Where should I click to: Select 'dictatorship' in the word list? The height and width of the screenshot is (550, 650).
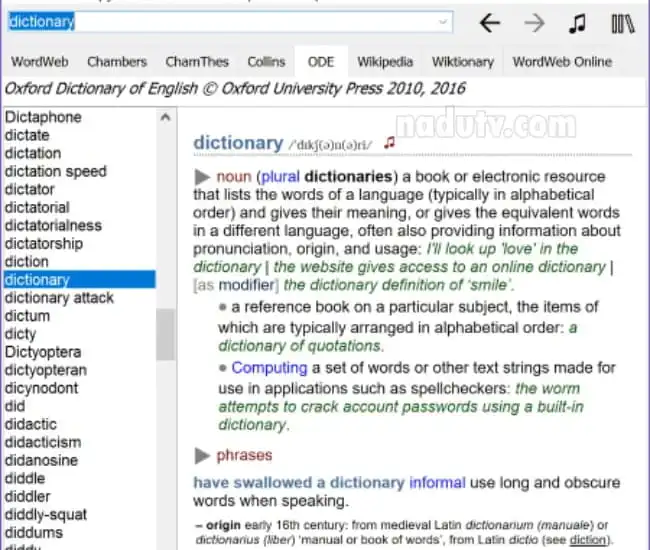click(x=44, y=244)
